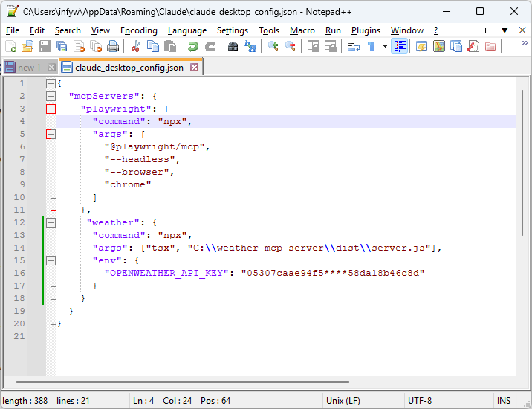The width and height of the screenshot is (532, 409).
Task: Open the ? help menu
Action: (x=435, y=30)
